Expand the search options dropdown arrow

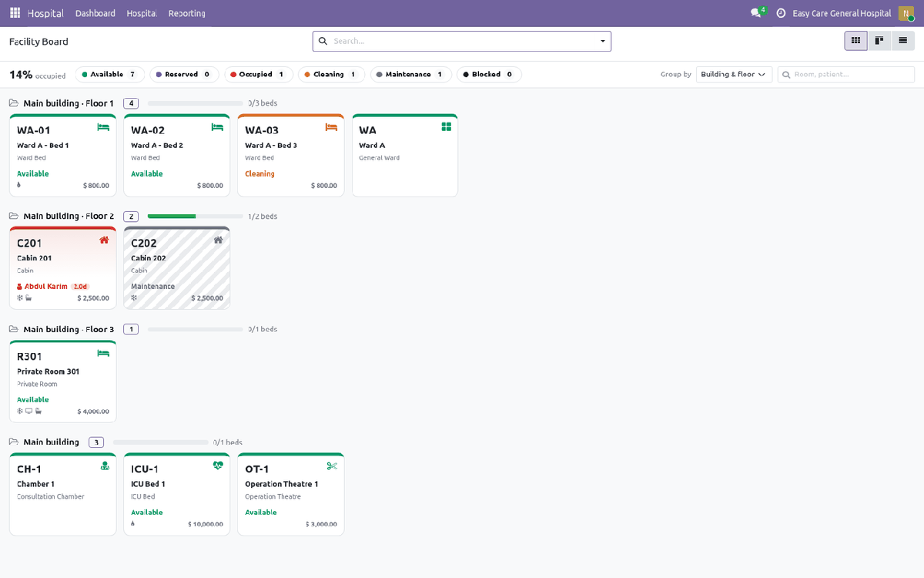pyautogui.click(x=602, y=42)
